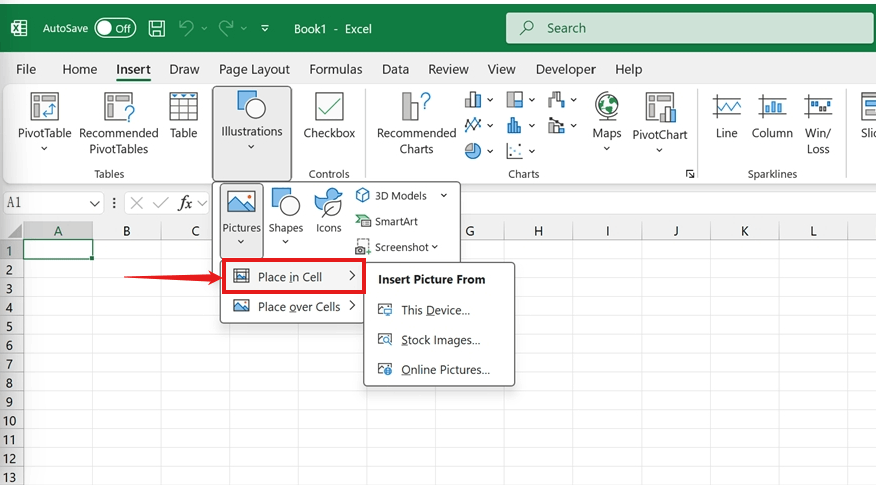The image size is (876, 485).
Task: Insert Line sparkline
Action: [726, 116]
